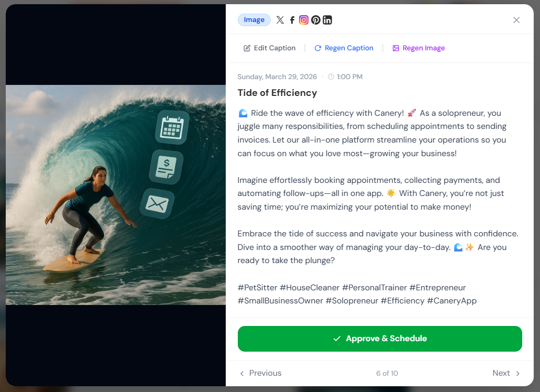Advance to the Next post
The height and width of the screenshot is (392, 540).
click(506, 373)
